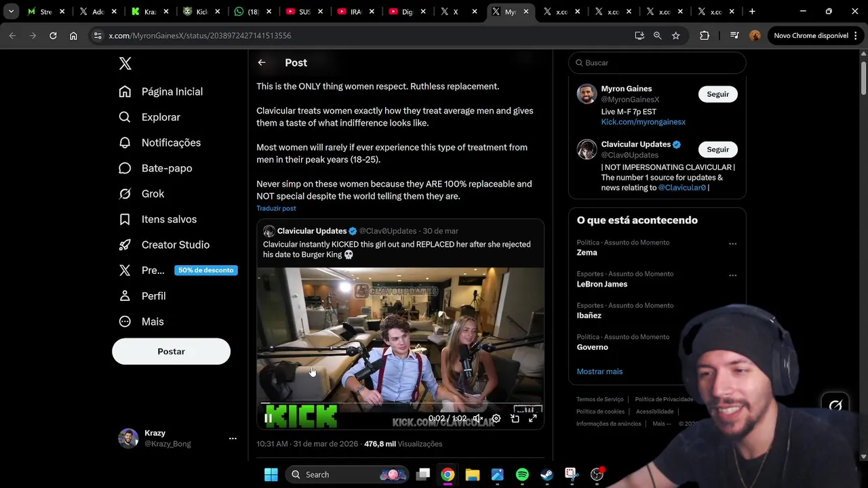Image resolution: width=868 pixels, height=488 pixels.
Task: Open Perfil in sidebar
Action: (143, 296)
